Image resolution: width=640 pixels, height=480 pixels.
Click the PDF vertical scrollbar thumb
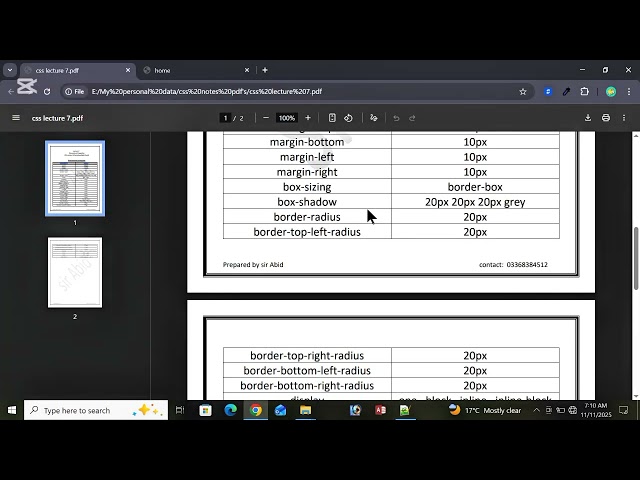pos(636,258)
